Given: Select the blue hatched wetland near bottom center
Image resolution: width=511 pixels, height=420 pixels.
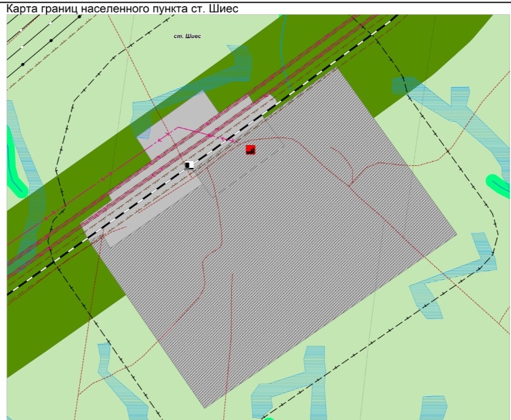Looking at the screenshot, I should click(x=290, y=385).
